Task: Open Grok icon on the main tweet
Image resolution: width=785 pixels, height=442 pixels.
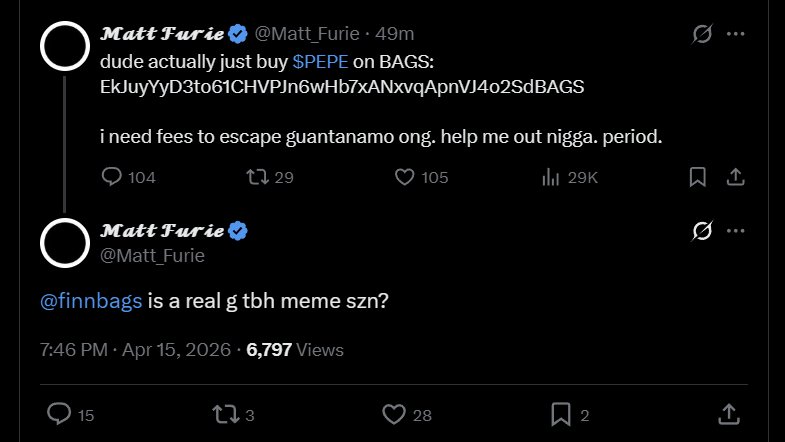Action: point(702,232)
